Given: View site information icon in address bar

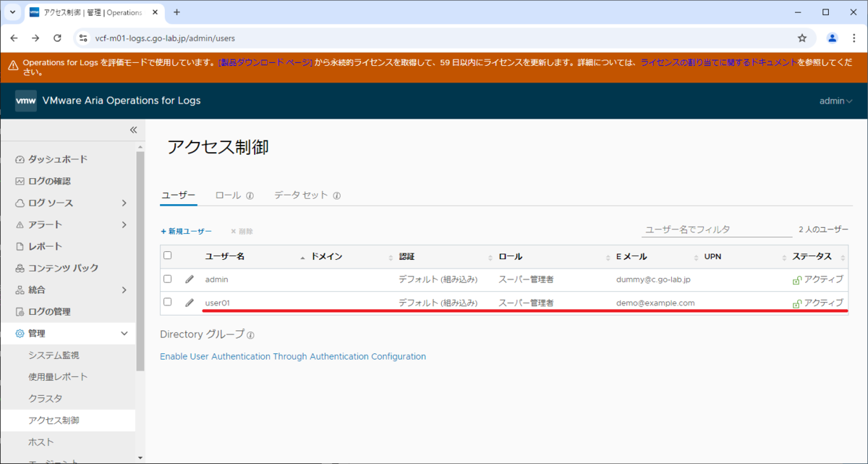Looking at the screenshot, I should point(83,38).
